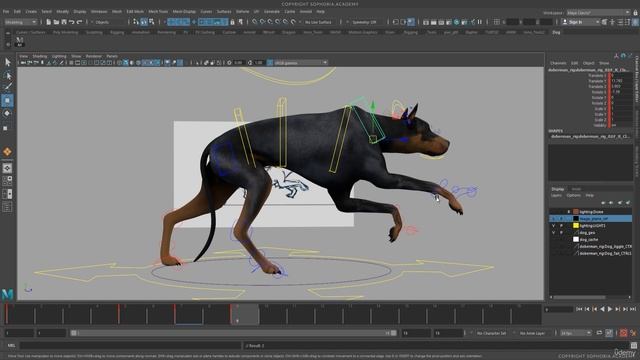Open the No Character Set dropdown
Image resolution: width=640 pixels, height=360 pixels.
point(491,333)
